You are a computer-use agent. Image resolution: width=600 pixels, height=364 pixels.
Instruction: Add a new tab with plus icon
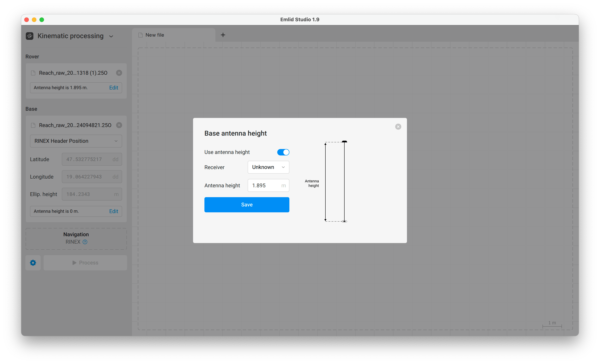pos(223,35)
